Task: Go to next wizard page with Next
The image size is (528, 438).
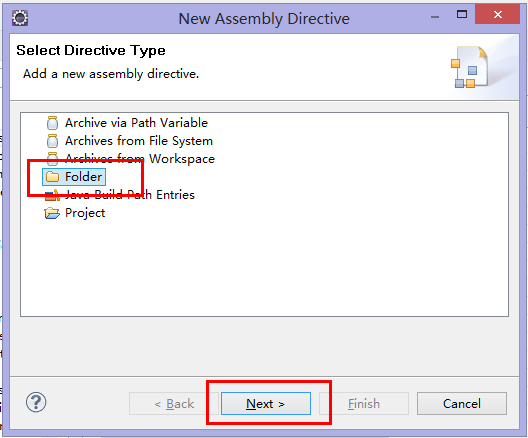Action: (266, 403)
